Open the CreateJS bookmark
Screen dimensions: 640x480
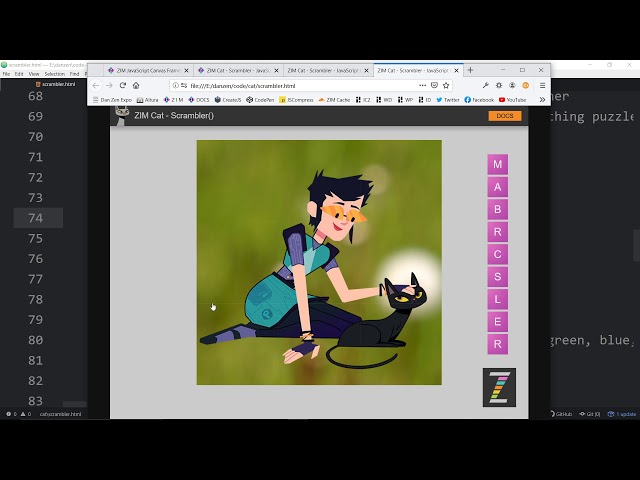[x=228, y=100]
